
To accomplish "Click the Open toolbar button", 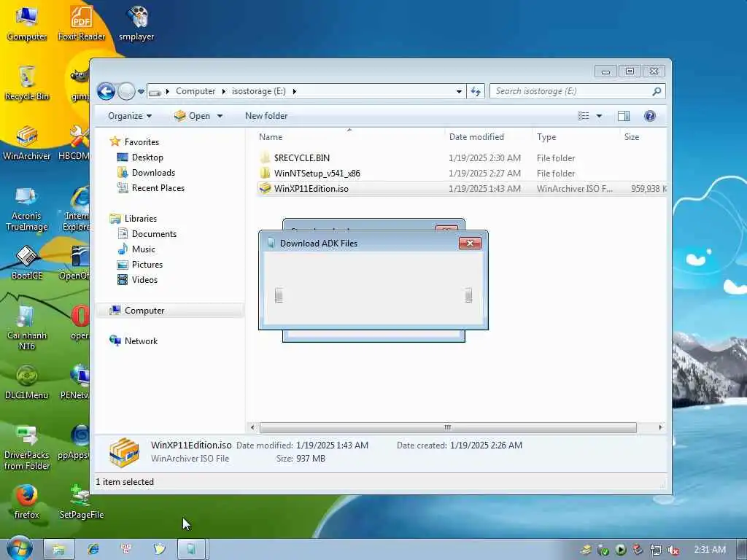I will [x=192, y=116].
